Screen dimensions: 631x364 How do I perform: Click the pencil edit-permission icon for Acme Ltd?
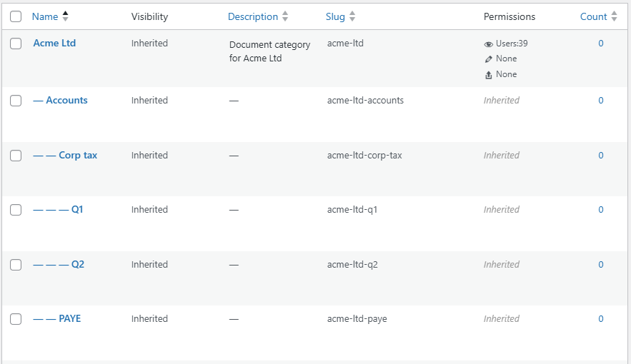(488, 59)
